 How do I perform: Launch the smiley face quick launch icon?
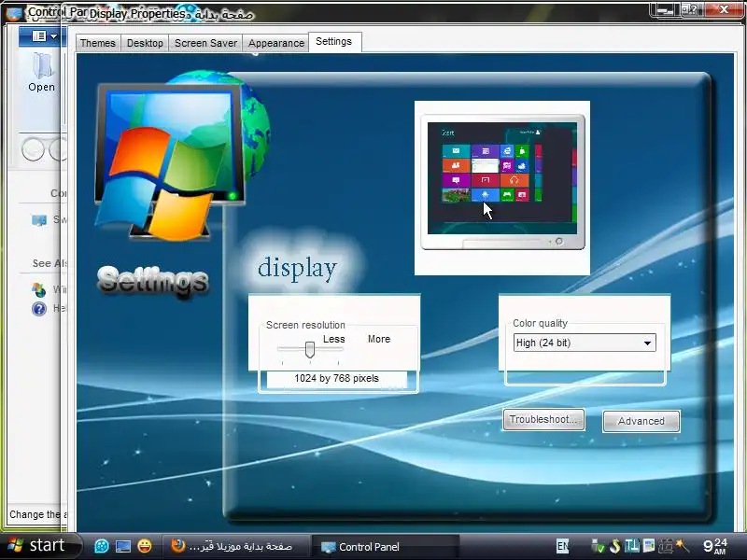pos(145,546)
